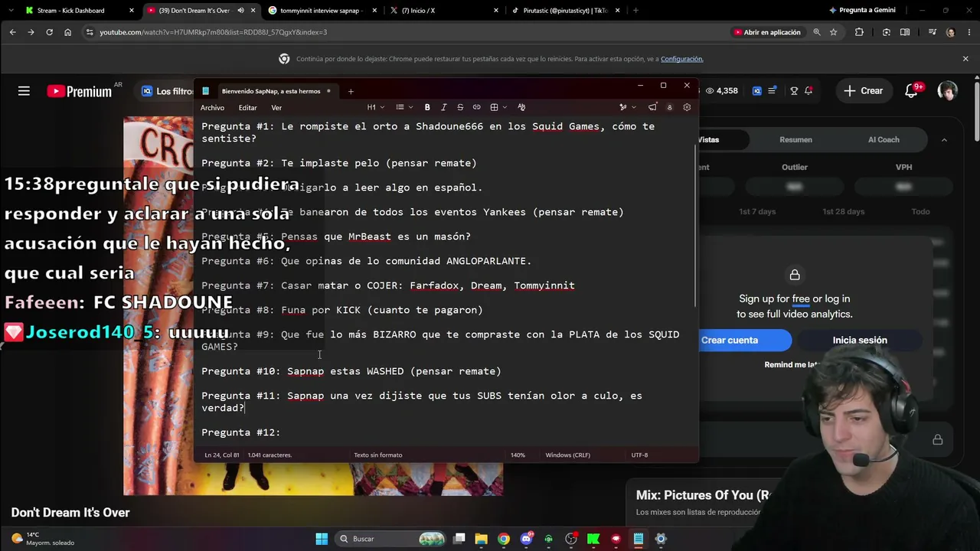Click the Inicia sesión button
980x551 pixels.
click(x=860, y=341)
